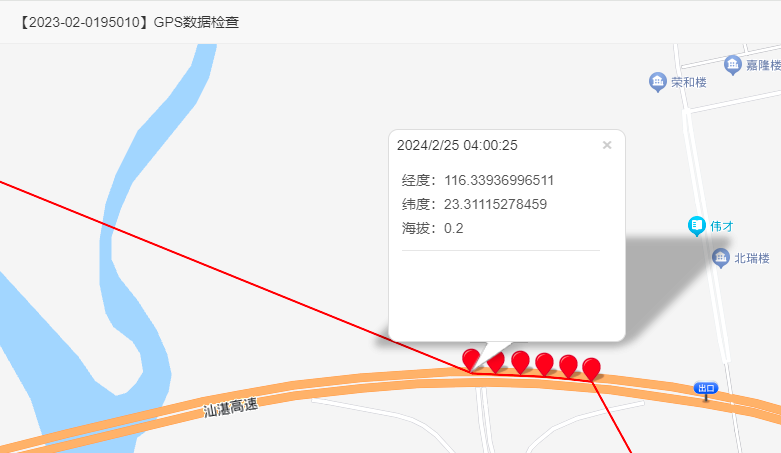The width and height of the screenshot is (781, 453).
Task: Click the 北瑞楼 building icon
Action: [x=720, y=258]
